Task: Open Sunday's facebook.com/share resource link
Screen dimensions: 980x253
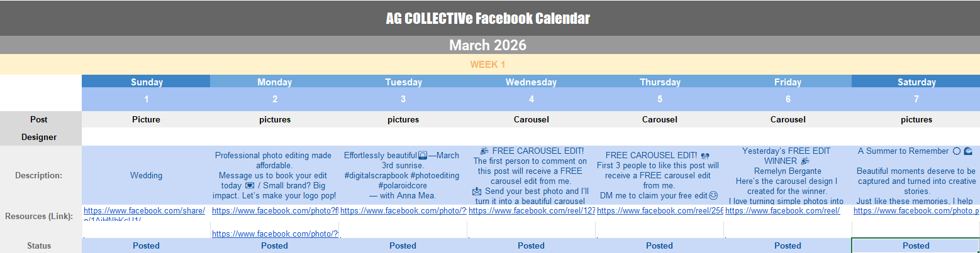Action: pyautogui.click(x=144, y=211)
